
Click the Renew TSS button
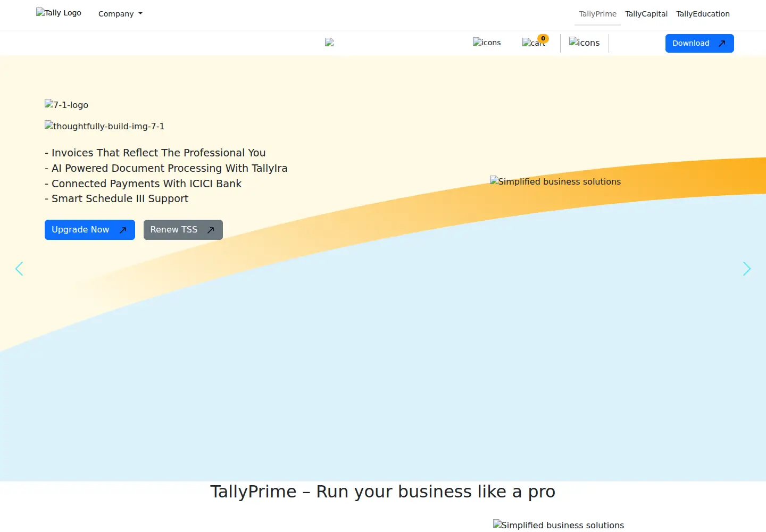(183, 230)
